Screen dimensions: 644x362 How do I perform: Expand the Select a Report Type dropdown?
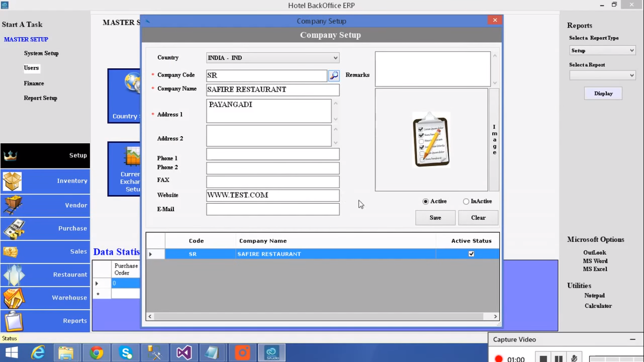pos(632,50)
